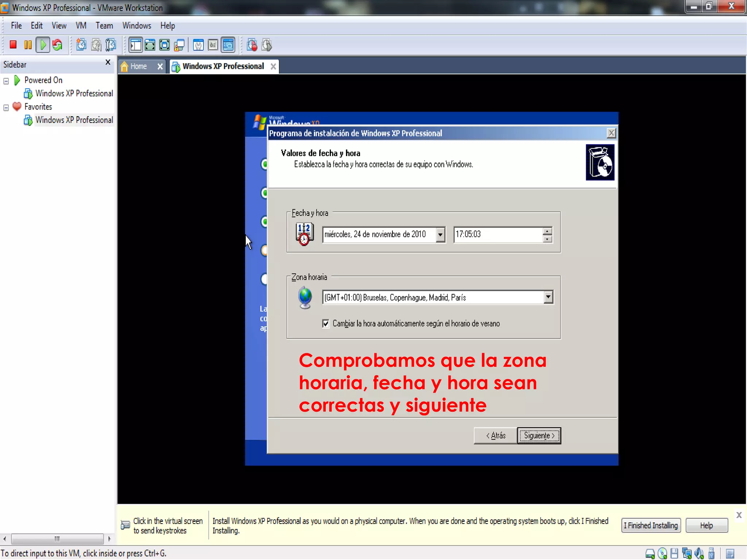This screenshot has height=560, width=747.
Task: Click the Show/Hide Sidebar toolbar icon
Action: pyautogui.click(x=135, y=45)
